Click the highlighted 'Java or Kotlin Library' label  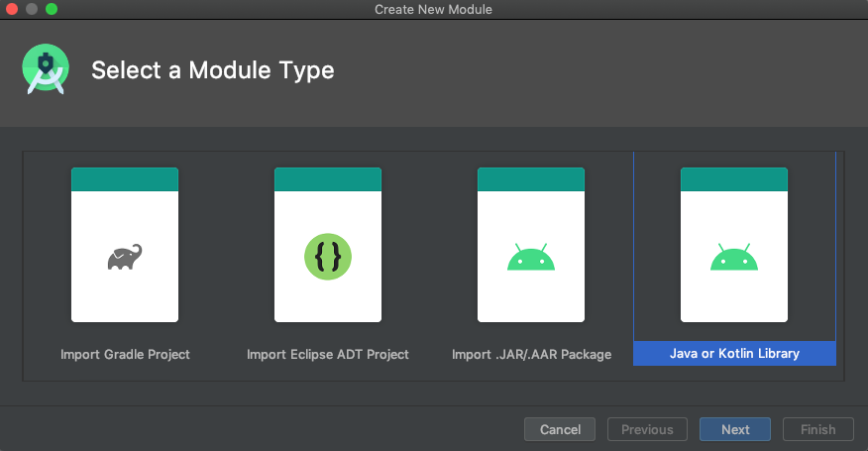pos(734,354)
